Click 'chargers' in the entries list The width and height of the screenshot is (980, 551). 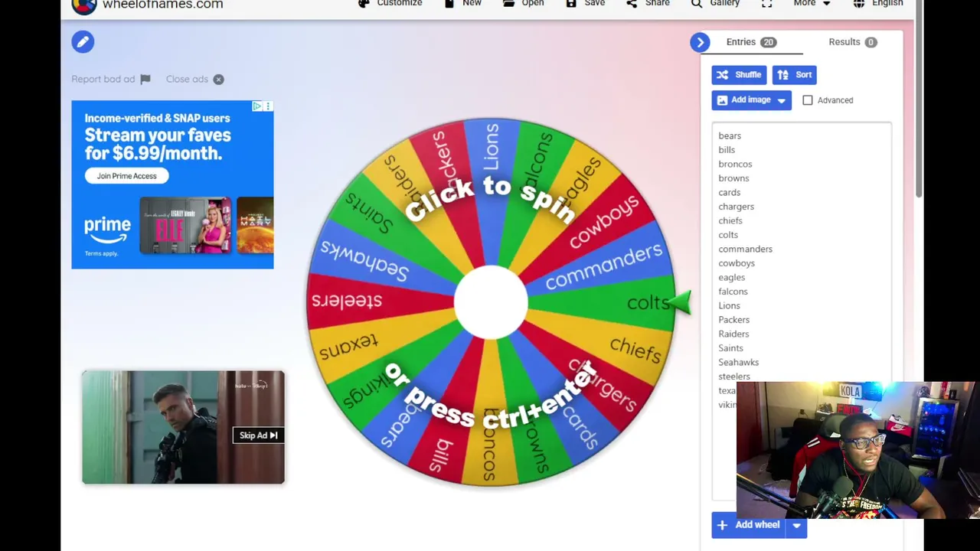pos(736,207)
